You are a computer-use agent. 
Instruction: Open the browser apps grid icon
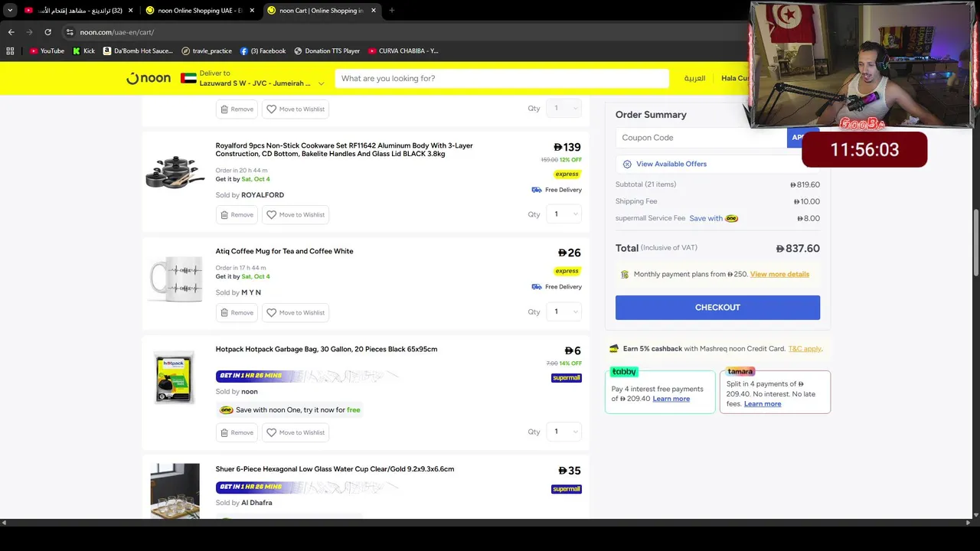pyautogui.click(x=10, y=51)
